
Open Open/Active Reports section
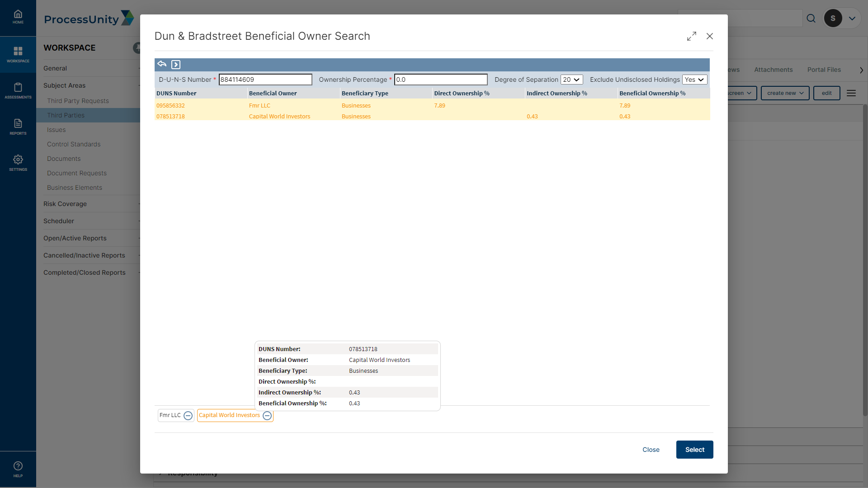tap(75, 238)
